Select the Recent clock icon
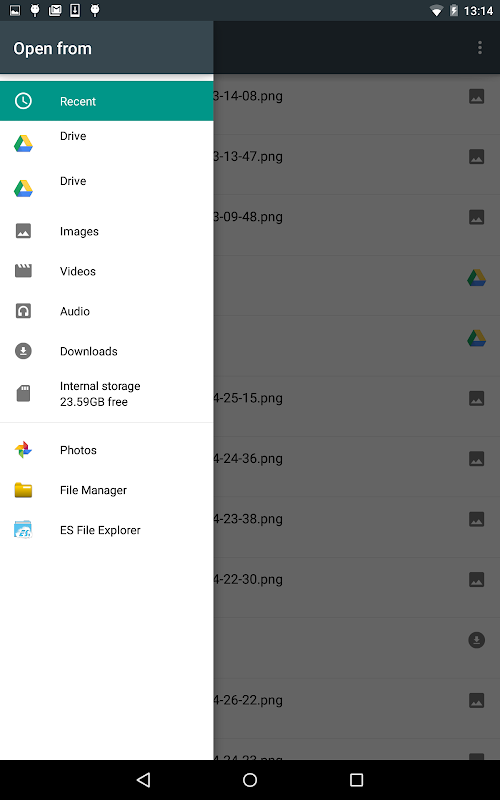Image resolution: width=500 pixels, height=800 pixels. click(23, 101)
